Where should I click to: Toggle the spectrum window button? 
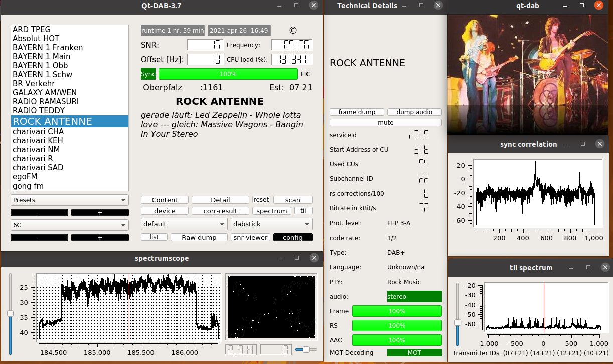point(271,211)
